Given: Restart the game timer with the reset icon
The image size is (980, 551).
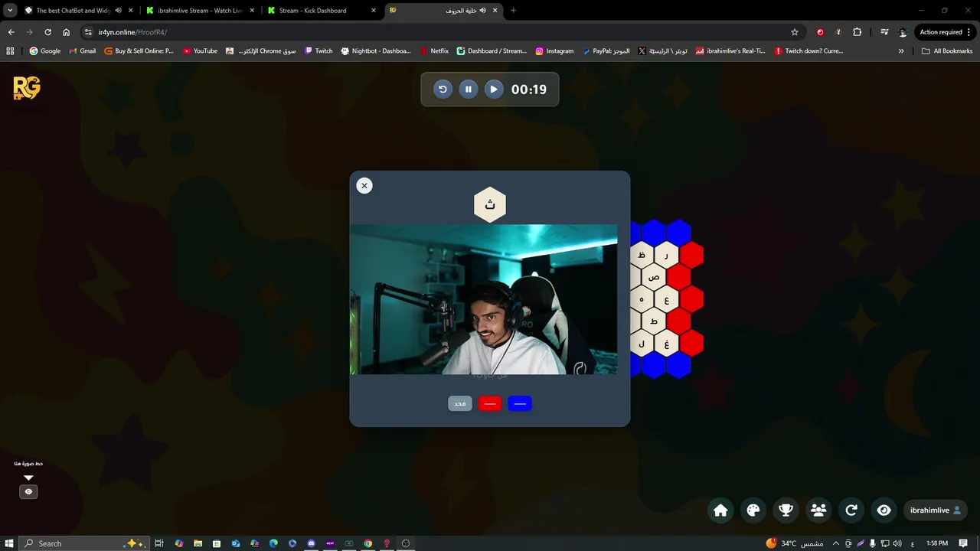Looking at the screenshot, I should [443, 90].
